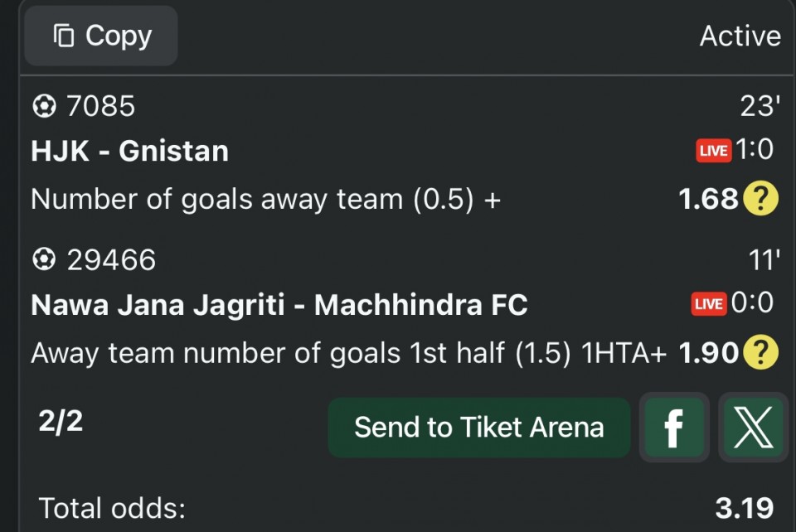Screen dimensions: 796x532
Task: Select the away team goals (0.5) + bet
Action: (x=265, y=199)
